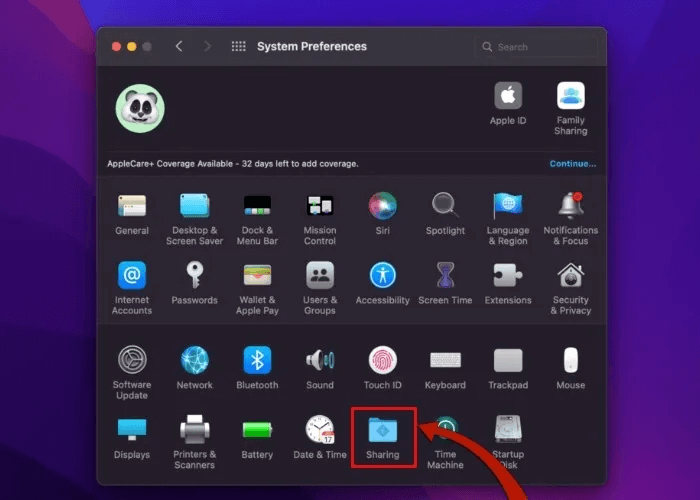Screen dimensions: 700x500
Task: Close the System Preferences window
Action: pyautogui.click(x=117, y=47)
